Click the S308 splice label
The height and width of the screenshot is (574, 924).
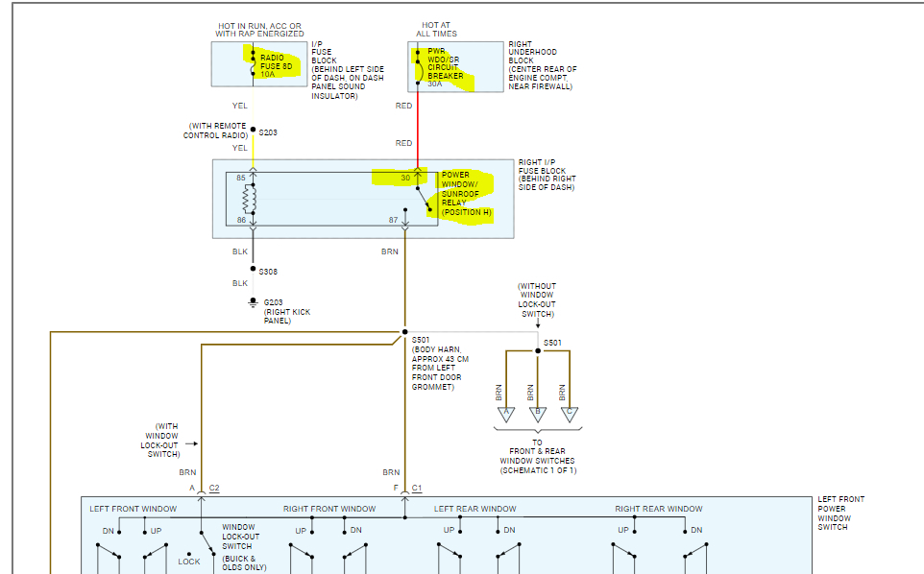pos(268,272)
